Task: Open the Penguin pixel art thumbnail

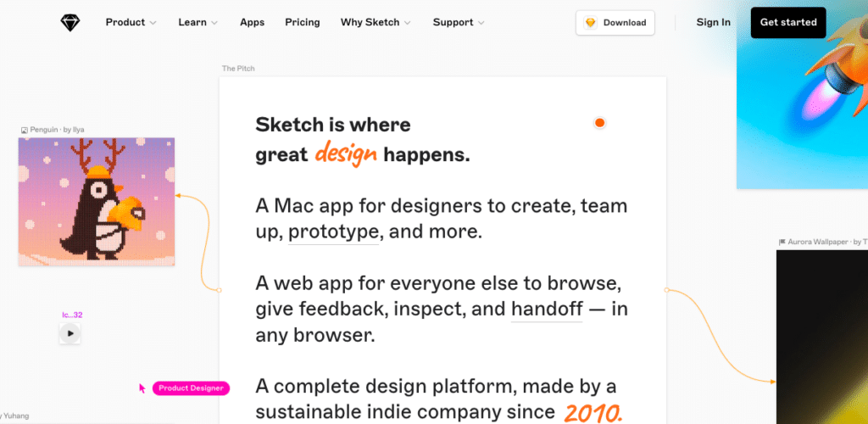Action: pyautogui.click(x=97, y=202)
